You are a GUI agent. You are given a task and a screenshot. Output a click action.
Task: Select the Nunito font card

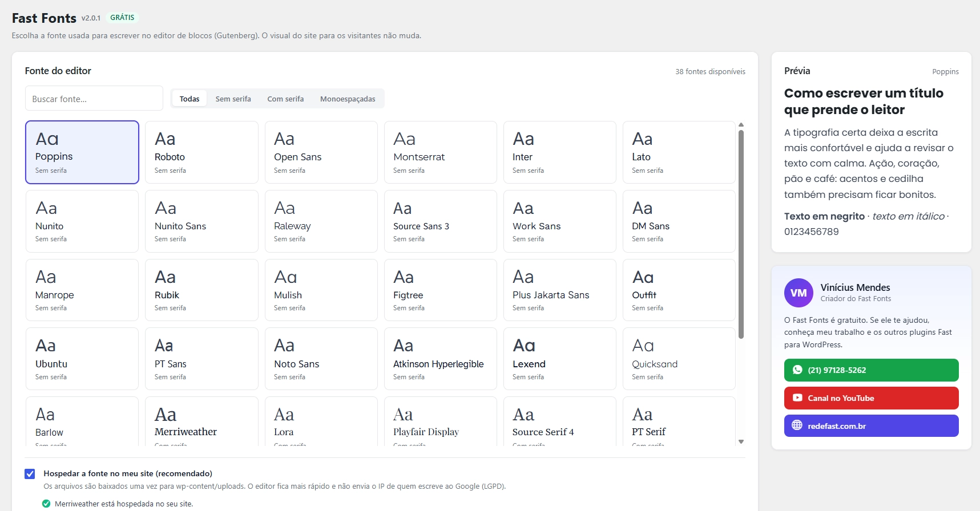[82, 221]
